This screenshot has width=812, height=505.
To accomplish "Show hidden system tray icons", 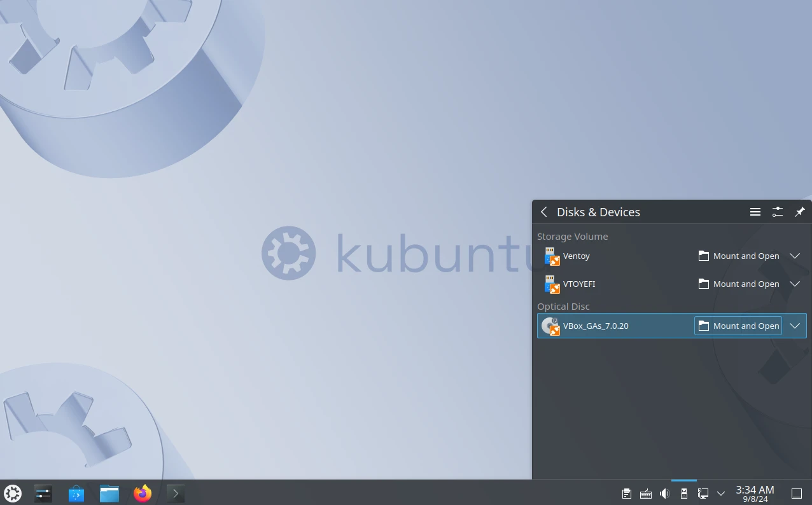I will (x=721, y=494).
